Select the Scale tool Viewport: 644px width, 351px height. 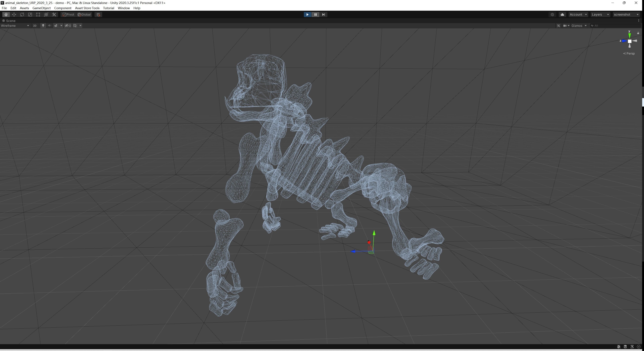30,15
